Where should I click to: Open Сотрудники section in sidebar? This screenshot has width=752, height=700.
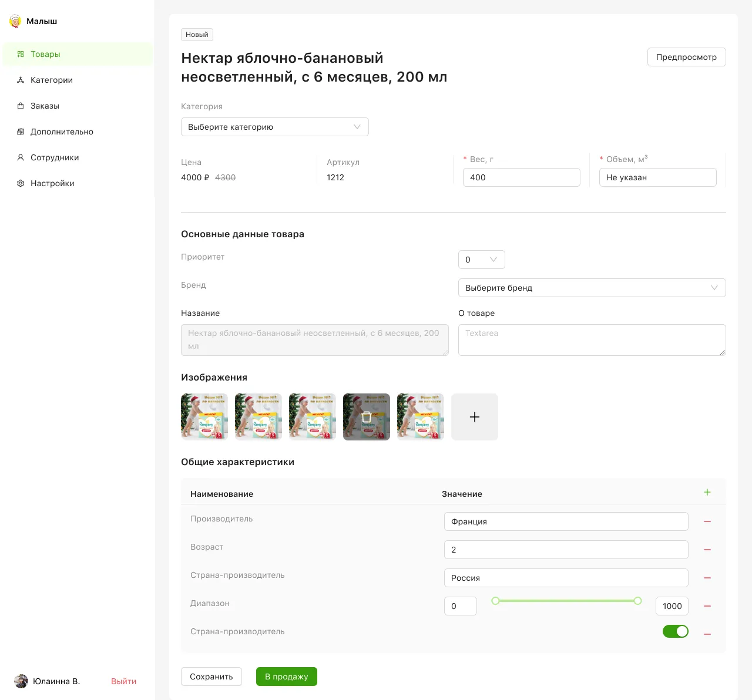click(54, 157)
